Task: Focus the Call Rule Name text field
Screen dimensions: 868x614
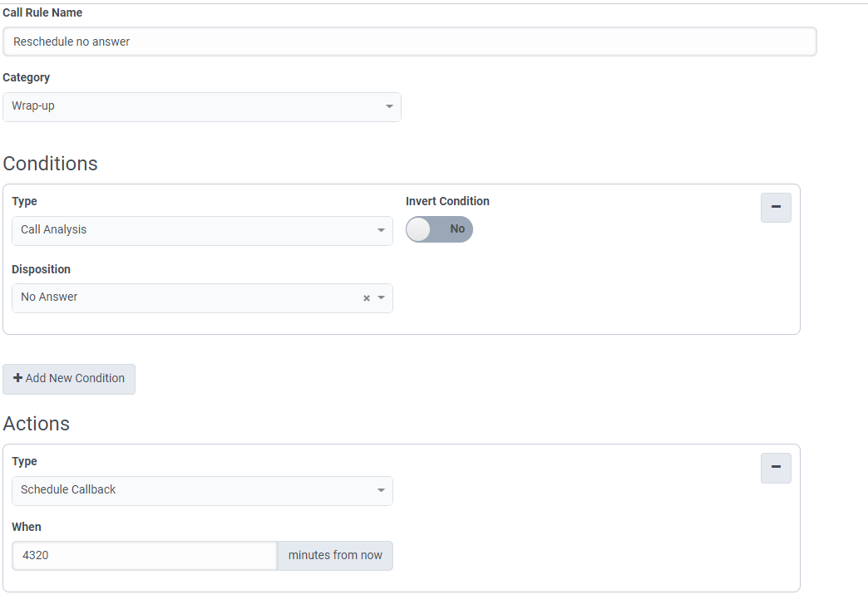Action: click(409, 42)
